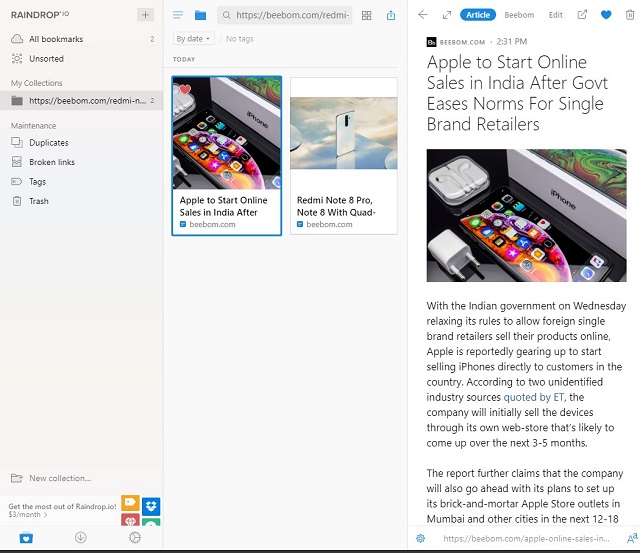
Task: Open the Tags section
Action: pyautogui.click(x=82, y=182)
